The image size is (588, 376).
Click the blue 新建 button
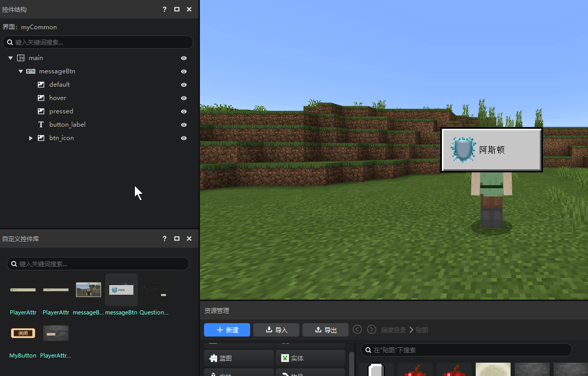click(x=227, y=330)
